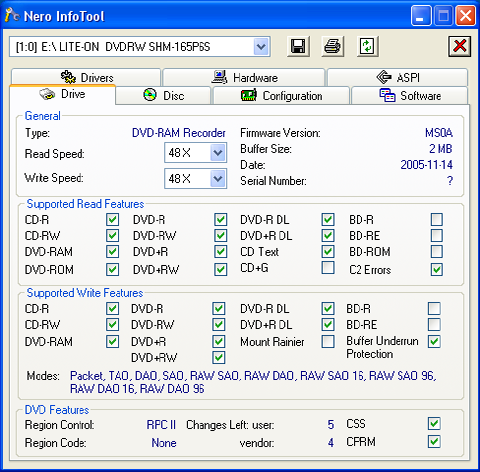The image size is (480, 472).
Task: Toggle CD+G read feature checkbox
Action: pyautogui.click(x=328, y=267)
